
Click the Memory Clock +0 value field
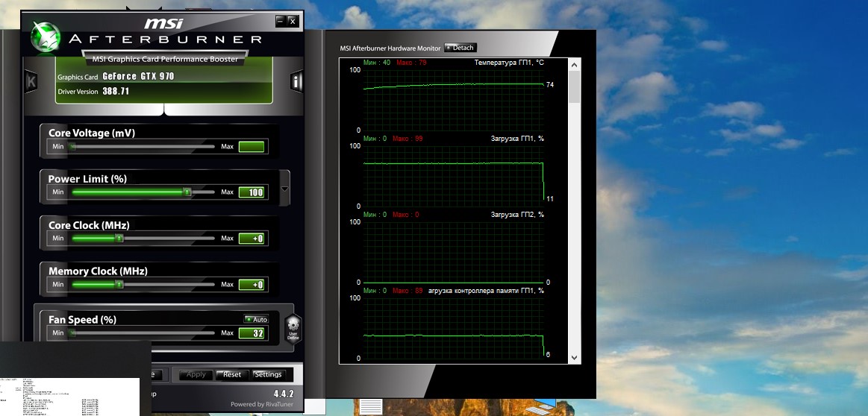[x=252, y=284]
